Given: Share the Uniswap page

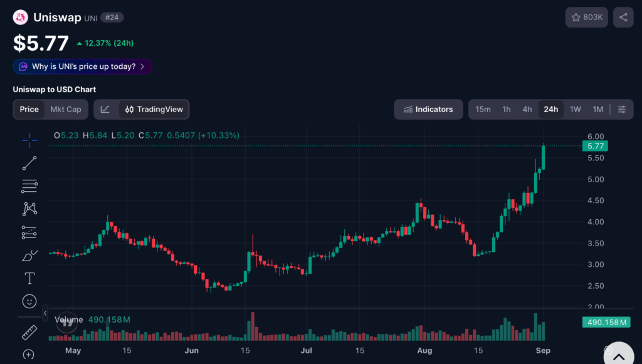Looking at the screenshot, I should click(x=623, y=17).
